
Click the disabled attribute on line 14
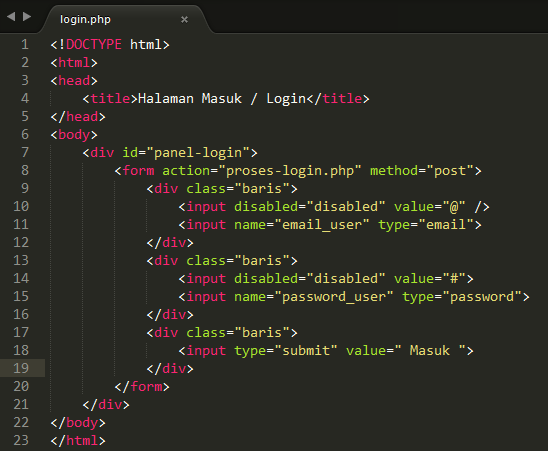pos(266,279)
